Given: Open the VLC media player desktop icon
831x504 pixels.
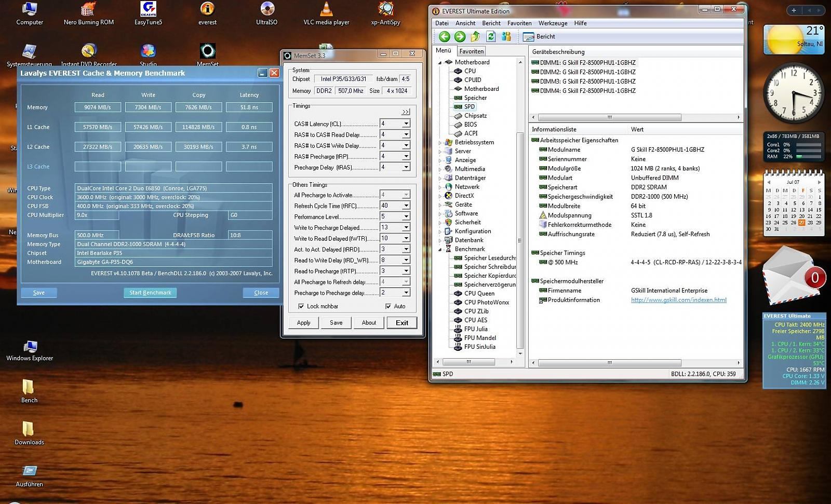Looking at the screenshot, I should pos(326,14).
